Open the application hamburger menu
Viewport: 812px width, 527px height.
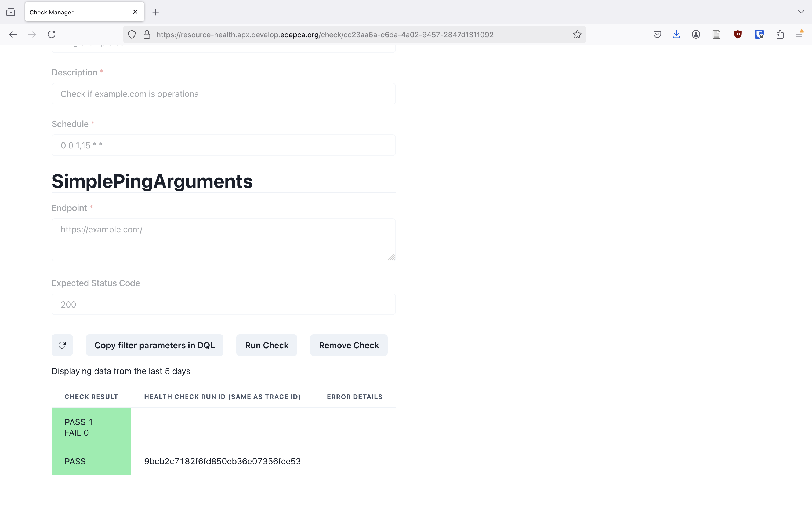click(x=799, y=34)
